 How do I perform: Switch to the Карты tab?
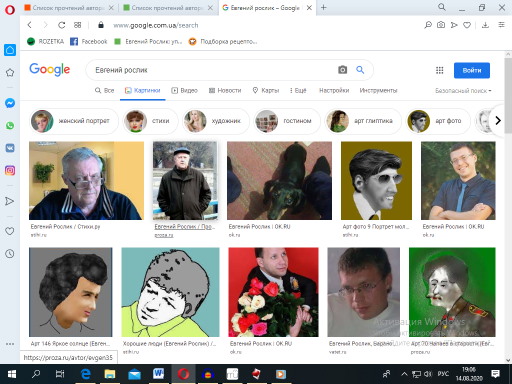click(266, 90)
